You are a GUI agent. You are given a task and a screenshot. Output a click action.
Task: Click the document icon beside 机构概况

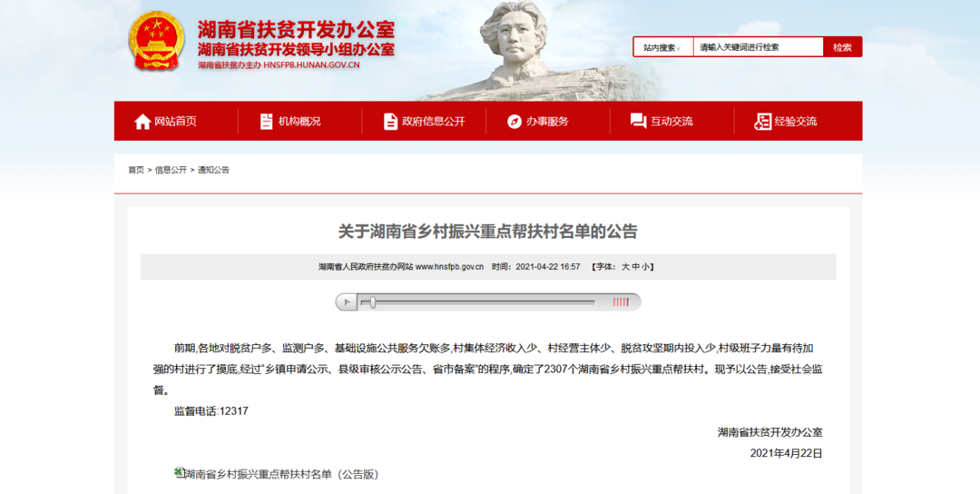tap(266, 122)
